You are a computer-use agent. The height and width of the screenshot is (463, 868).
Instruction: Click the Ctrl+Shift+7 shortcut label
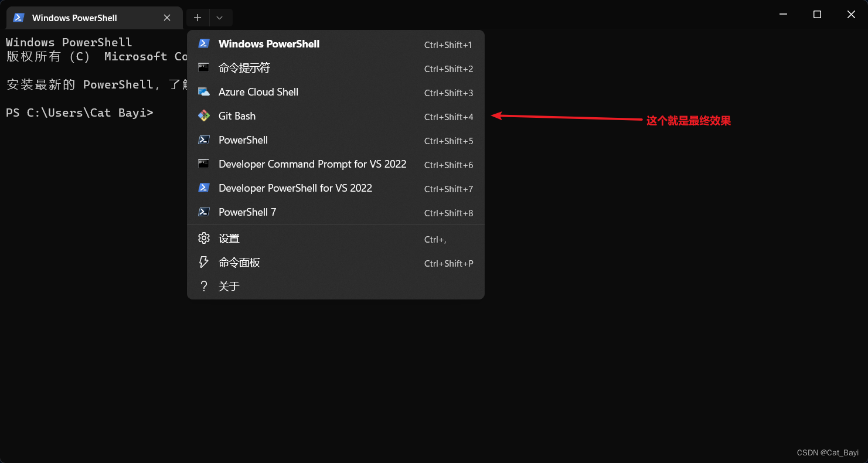448,189
